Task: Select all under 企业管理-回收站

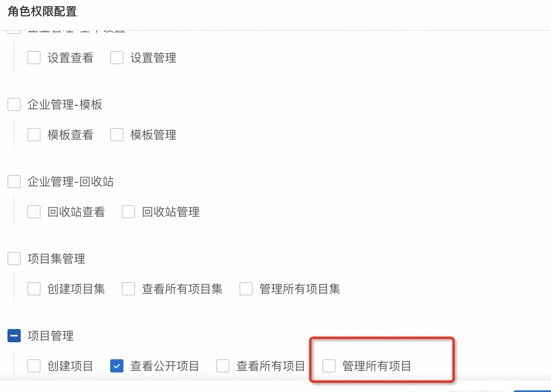Action: [x=14, y=181]
